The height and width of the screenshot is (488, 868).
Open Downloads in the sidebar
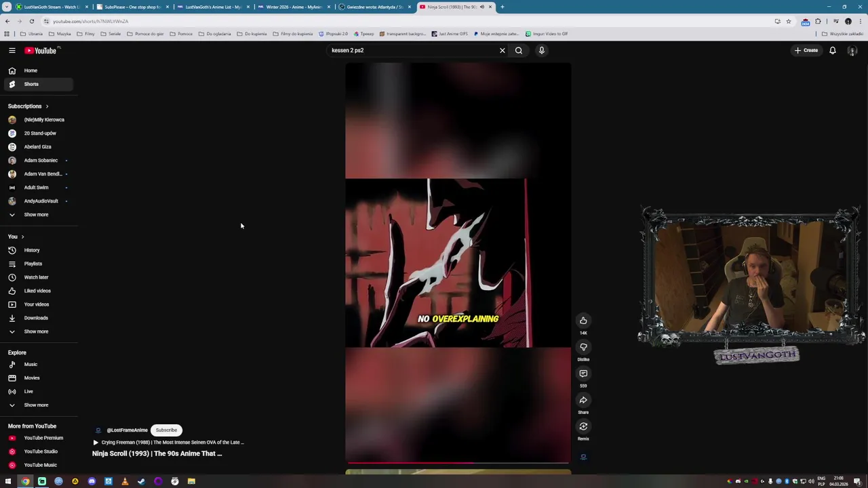coord(37,318)
